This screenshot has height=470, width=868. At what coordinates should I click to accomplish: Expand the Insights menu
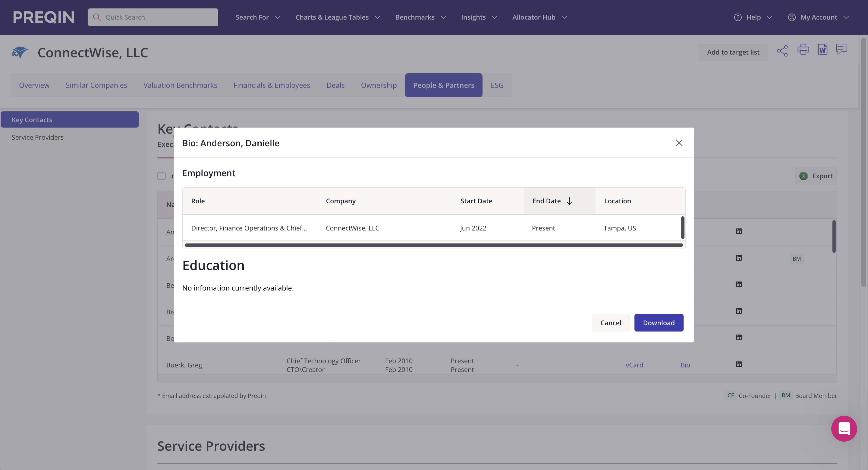479,17
